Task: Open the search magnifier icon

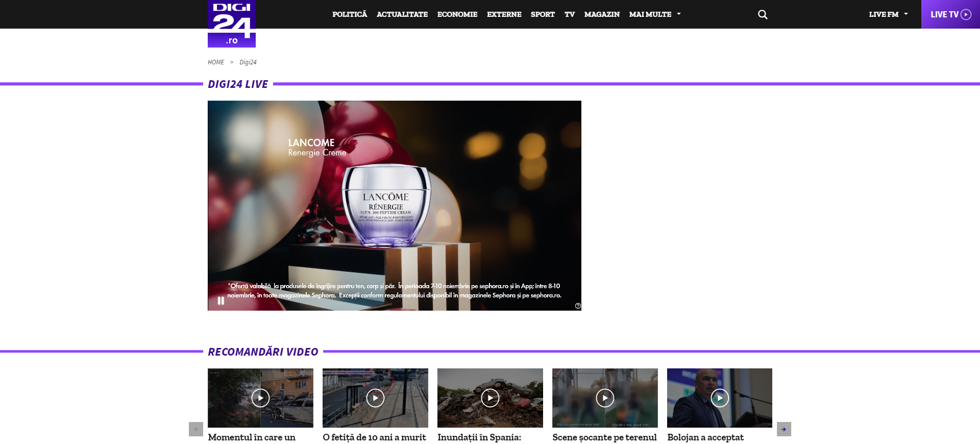Action: pyautogui.click(x=763, y=14)
